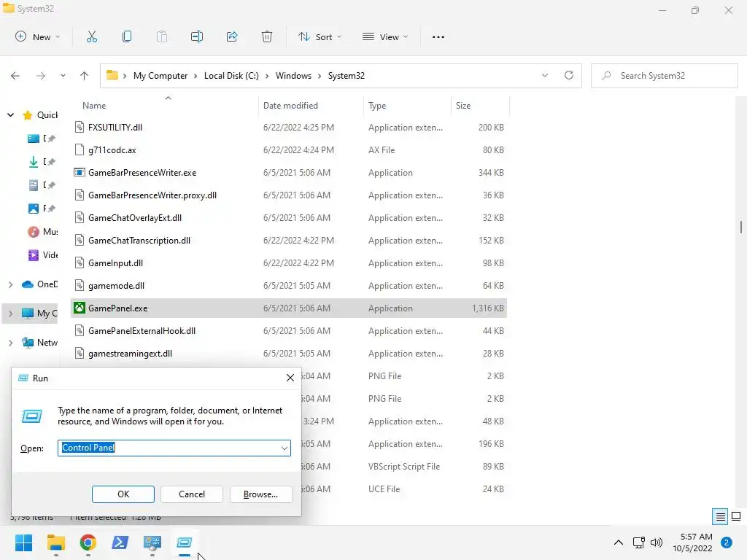Screen dimensions: 747x560
Task: Click Local Disk (C:) in the breadcrumb
Action: point(231,76)
